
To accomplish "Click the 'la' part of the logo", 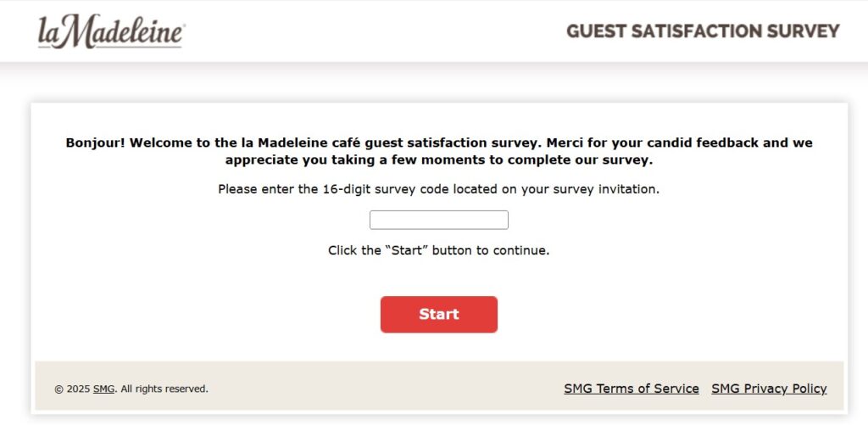I will 47,34.
